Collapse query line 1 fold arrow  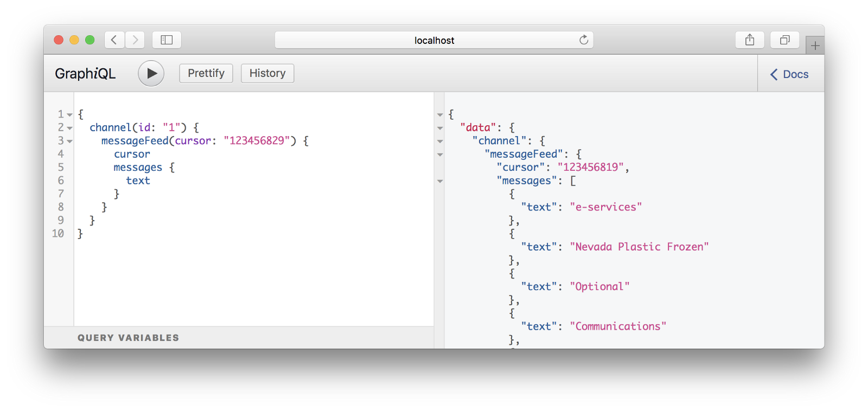tap(70, 114)
